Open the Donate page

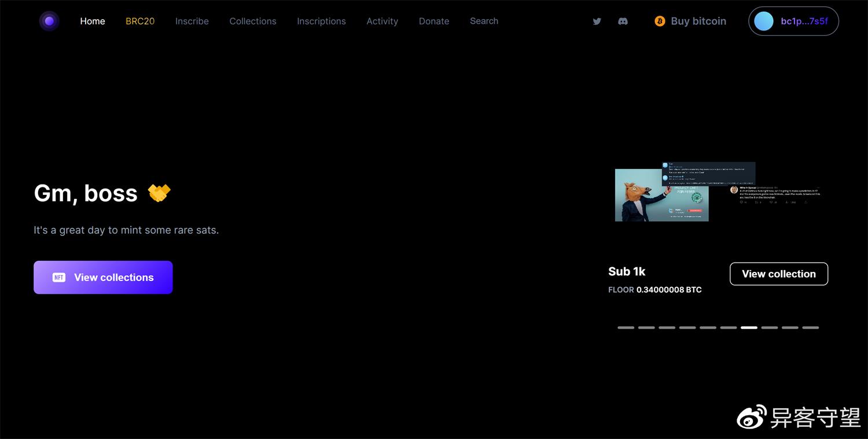point(434,21)
